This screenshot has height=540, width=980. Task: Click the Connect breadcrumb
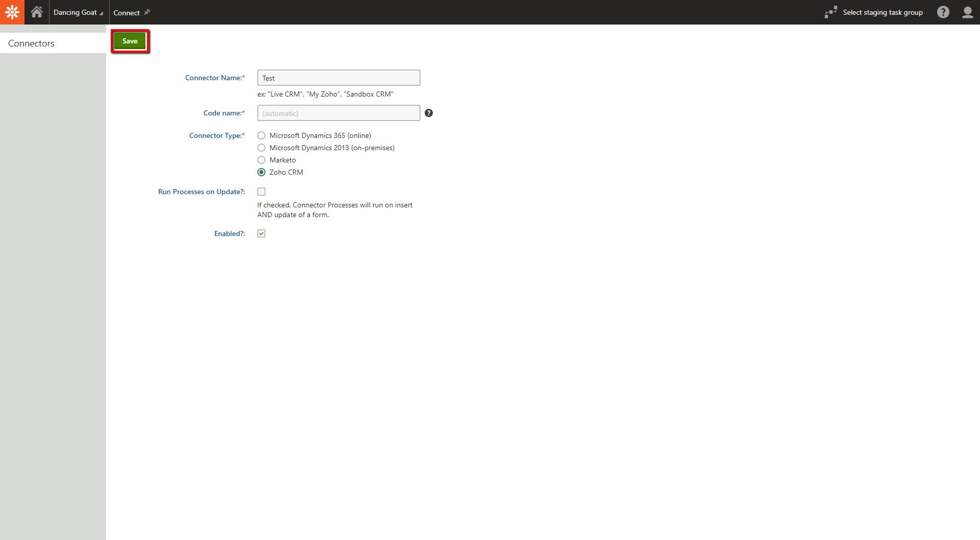[127, 13]
